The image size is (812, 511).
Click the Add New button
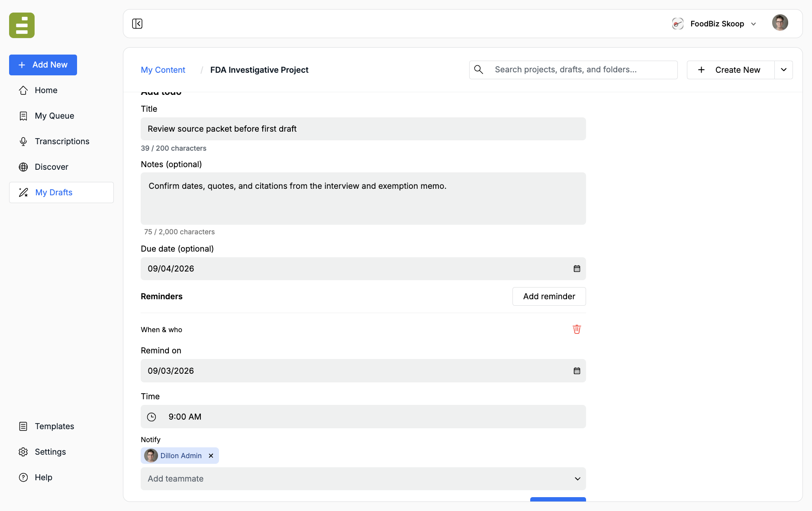[x=43, y=65]
